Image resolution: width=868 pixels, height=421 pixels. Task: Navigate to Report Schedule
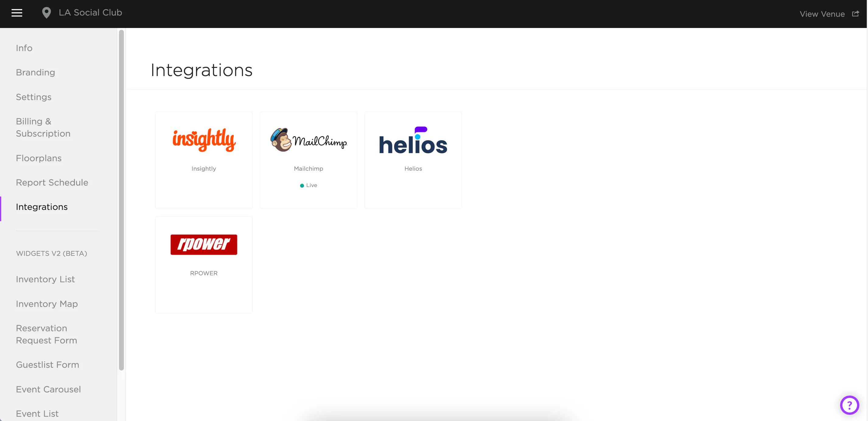coord(52,183)
